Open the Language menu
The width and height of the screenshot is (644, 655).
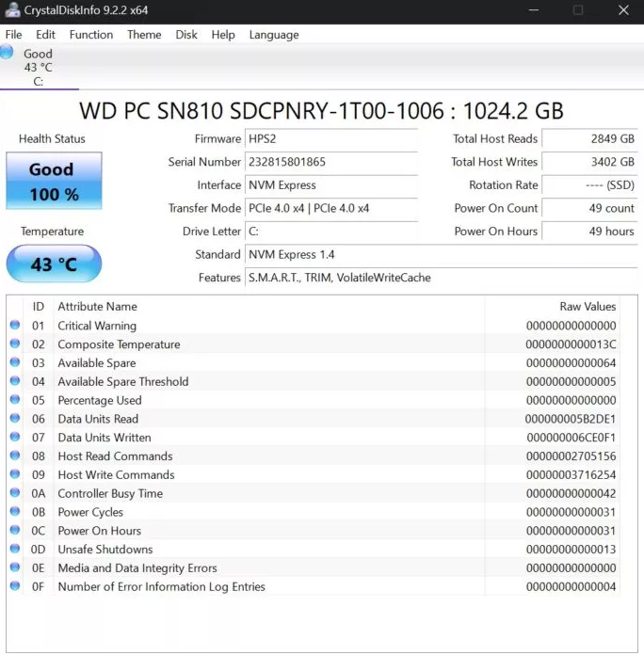[x=274, y=35]
